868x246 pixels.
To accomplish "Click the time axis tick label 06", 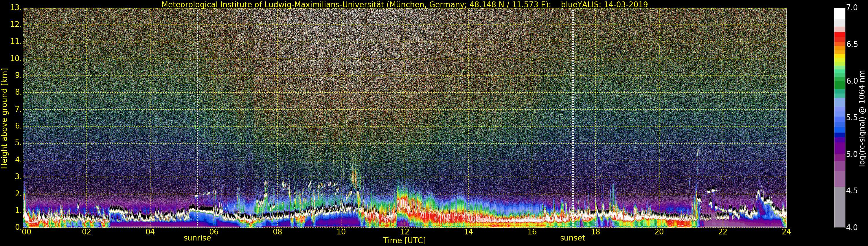I will pos(214,232).
